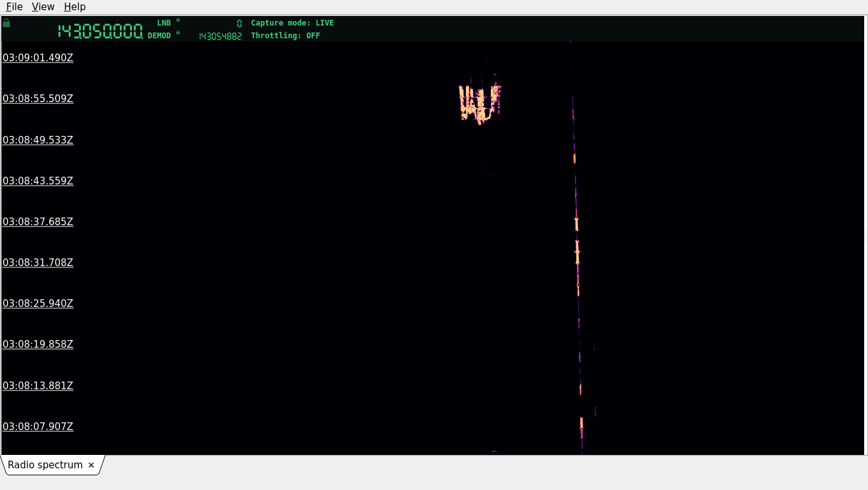This screenshot has width=868, height=490.
Task: Click the LNB label
Action: (164, 23)
